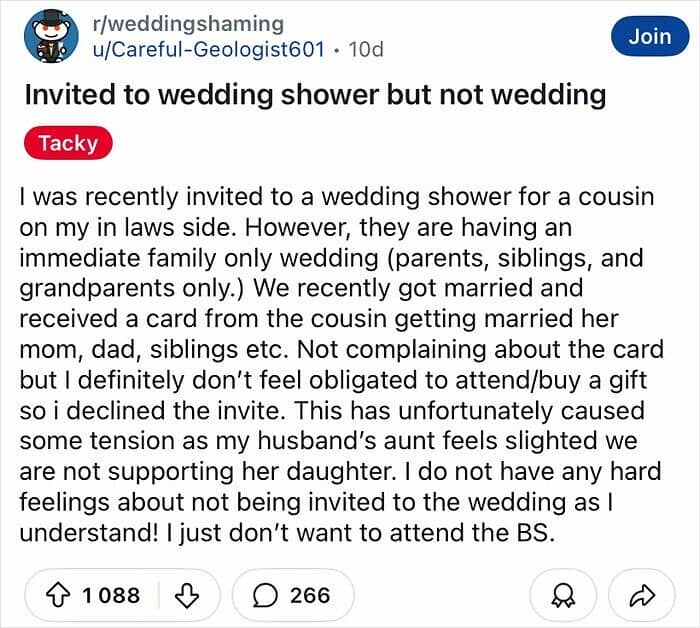700x628 pixels.
Task: Click the 266 comments count
Action: pos(310,596)
